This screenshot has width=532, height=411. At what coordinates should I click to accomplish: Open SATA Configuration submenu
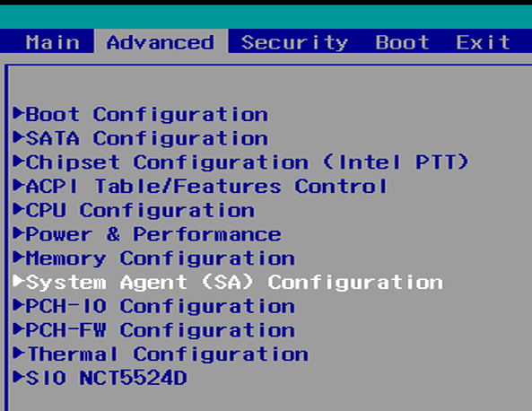[147, 139]
